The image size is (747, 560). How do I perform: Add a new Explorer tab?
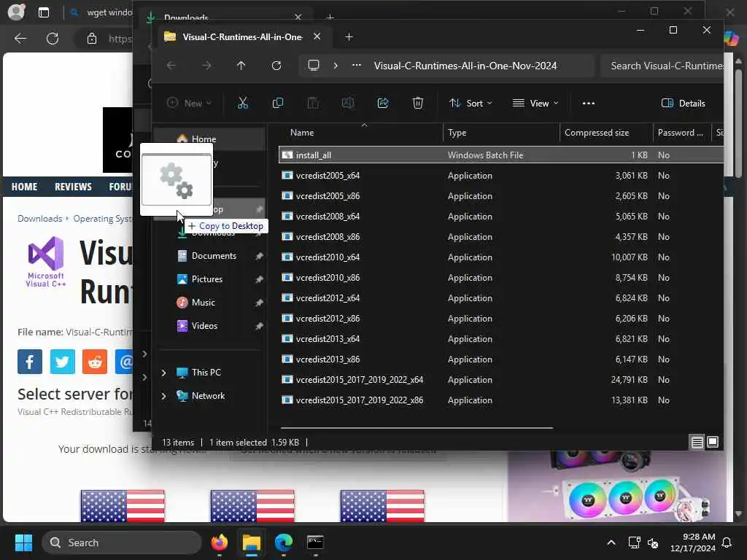click(x=349, y=36)
